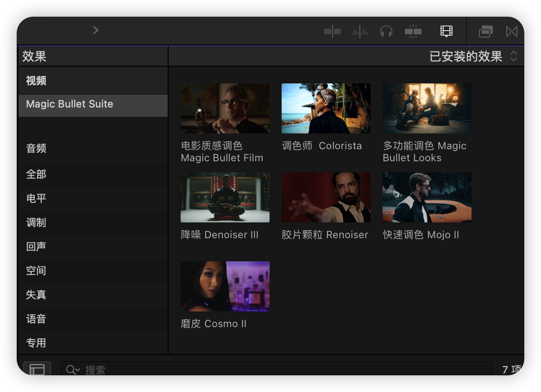Click the 调色师 Colorista label
This screenshot has width=541, height=392.
click(322, 145)
